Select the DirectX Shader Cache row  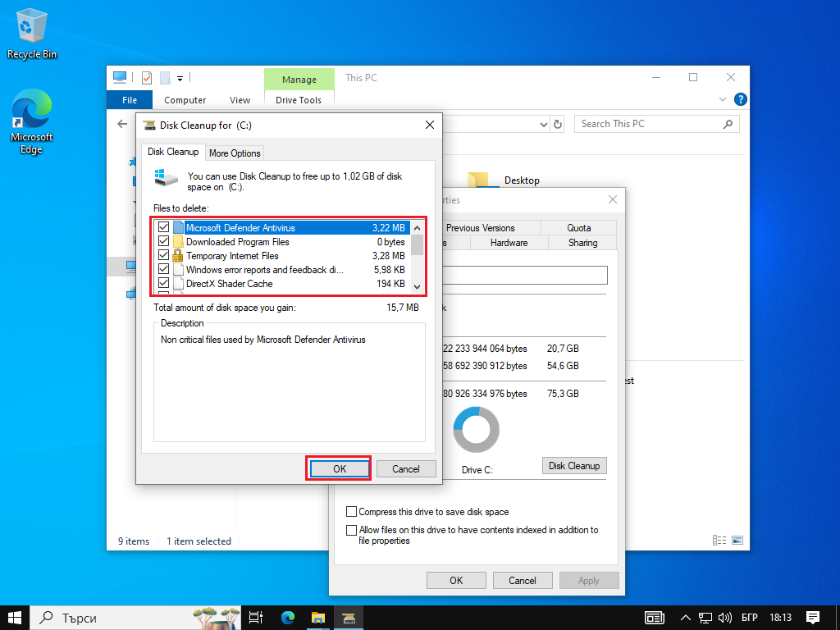pyautogui.click(x=283, y=283)
